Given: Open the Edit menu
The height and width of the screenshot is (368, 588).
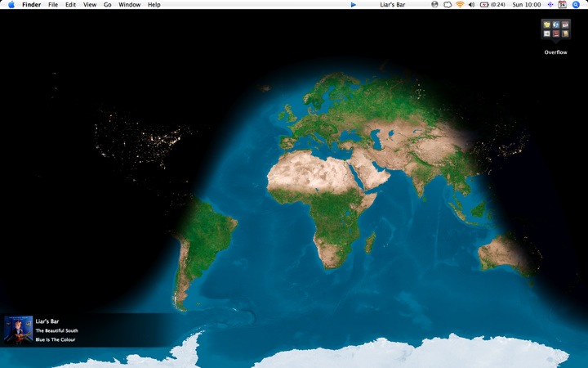Looking at the screenshot, I should pos(70,5).
